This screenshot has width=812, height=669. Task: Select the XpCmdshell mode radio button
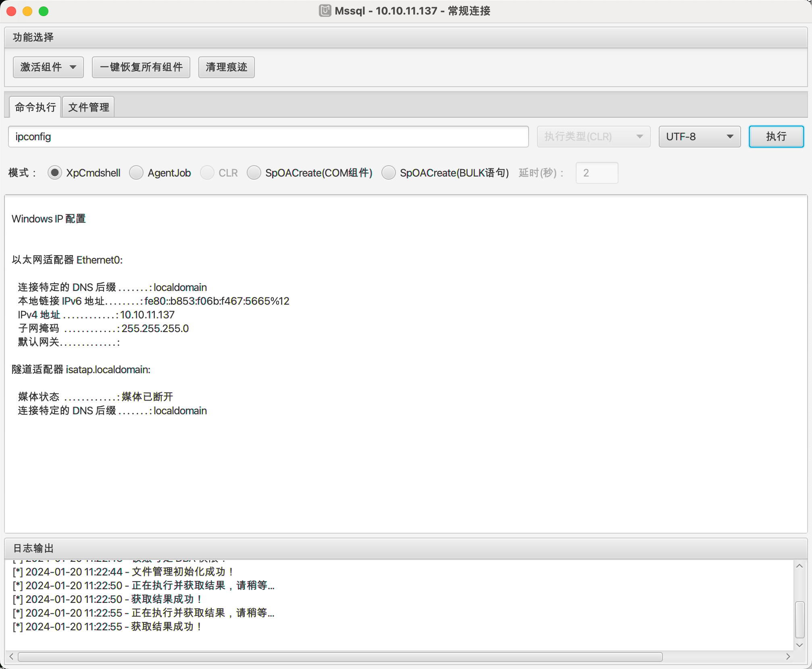coord(55,173)
